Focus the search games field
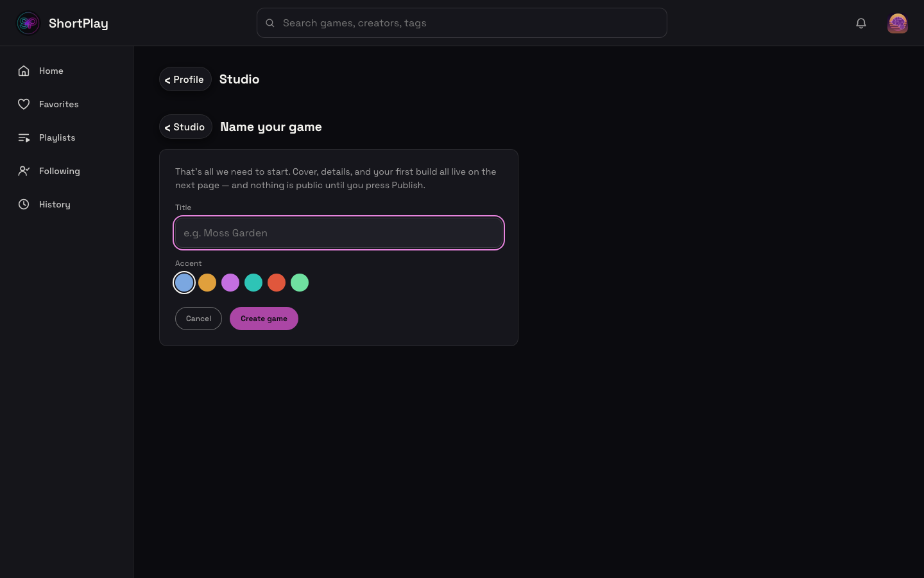The image size is (924, 578). (x=462, y=23)
